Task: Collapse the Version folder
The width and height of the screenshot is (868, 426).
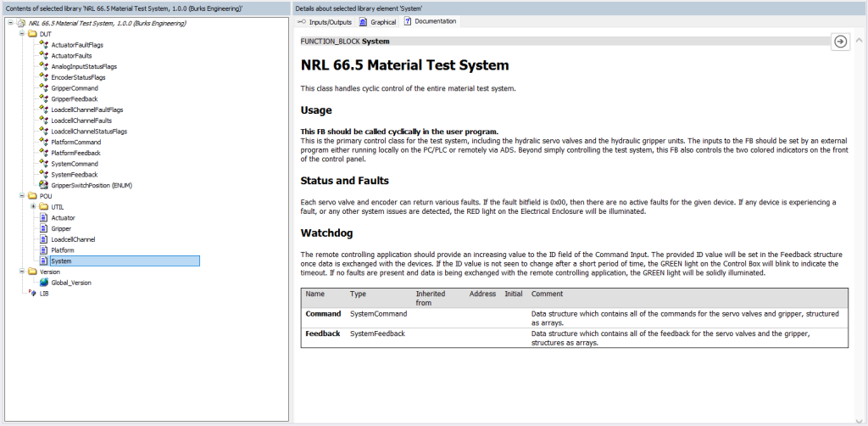Action: [x=22, y=272]
